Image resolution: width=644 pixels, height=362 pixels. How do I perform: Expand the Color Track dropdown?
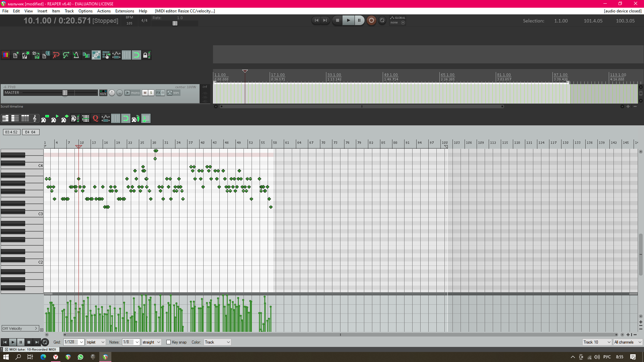pos(228,342)
